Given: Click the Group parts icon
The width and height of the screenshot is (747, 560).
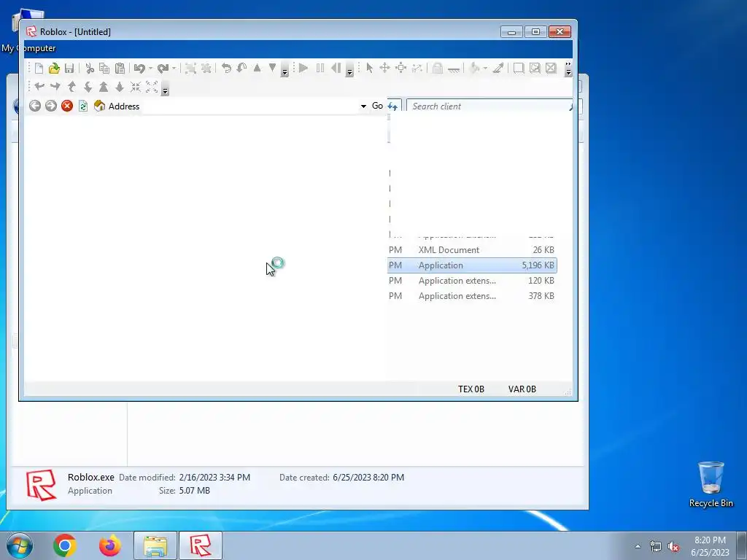Looking at the screenshot, I should coord(190,68).
